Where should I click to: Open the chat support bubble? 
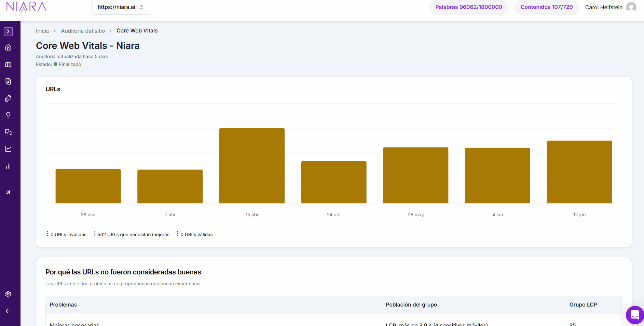click(635, 315)
